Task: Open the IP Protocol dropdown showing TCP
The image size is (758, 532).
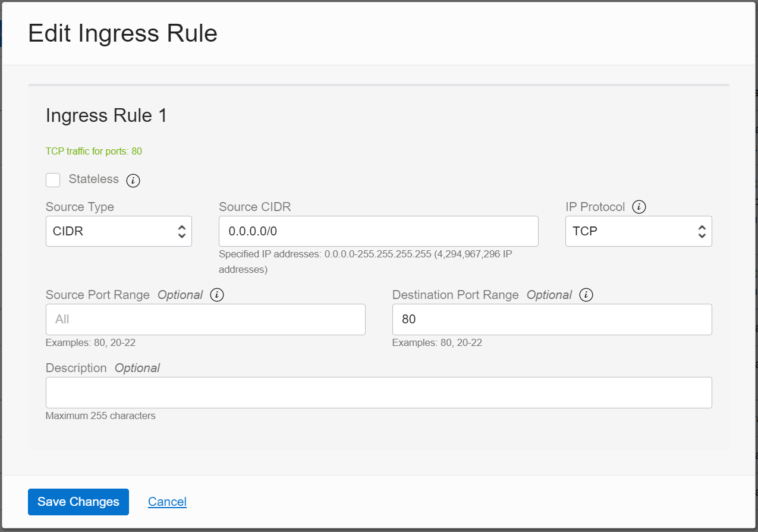Action: [639, 231]
